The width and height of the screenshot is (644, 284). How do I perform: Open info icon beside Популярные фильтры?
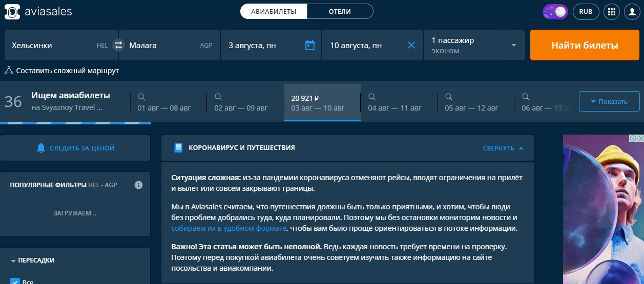click(138, 185)
